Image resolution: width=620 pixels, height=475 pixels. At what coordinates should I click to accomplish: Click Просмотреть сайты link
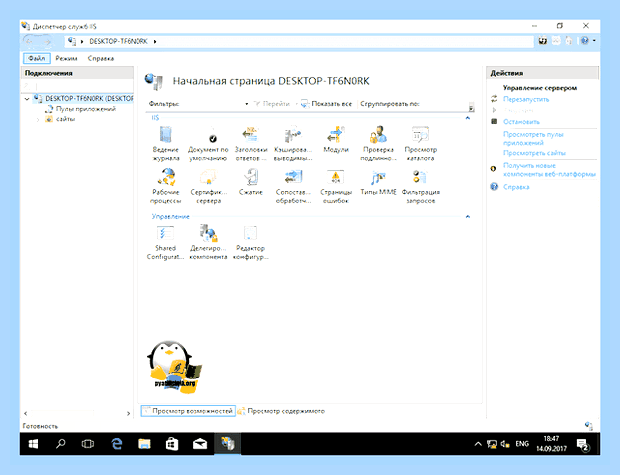[534, 153]
